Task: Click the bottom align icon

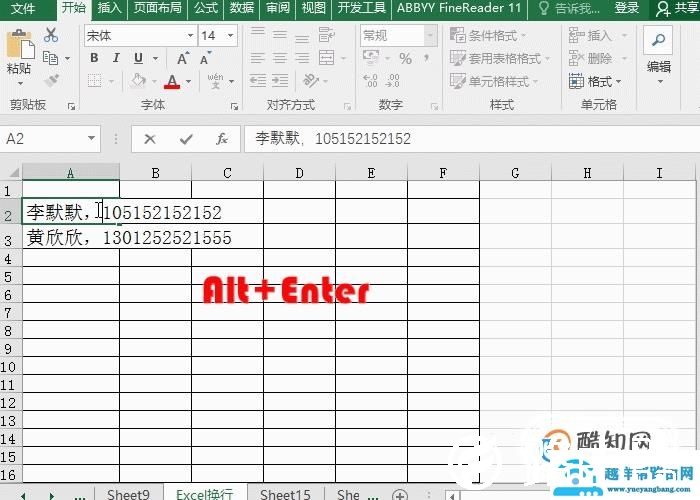Action: [302, 38]
